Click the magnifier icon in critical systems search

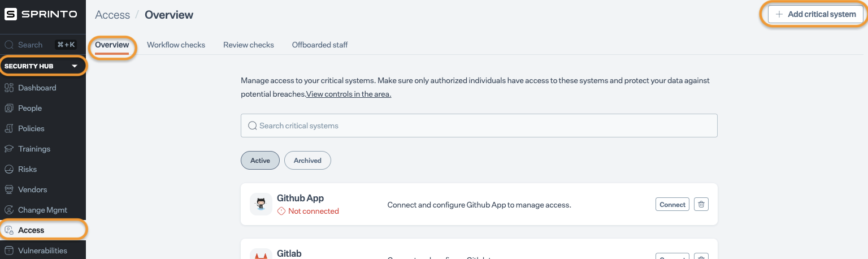pyautogui.click(x=253, y=126)
